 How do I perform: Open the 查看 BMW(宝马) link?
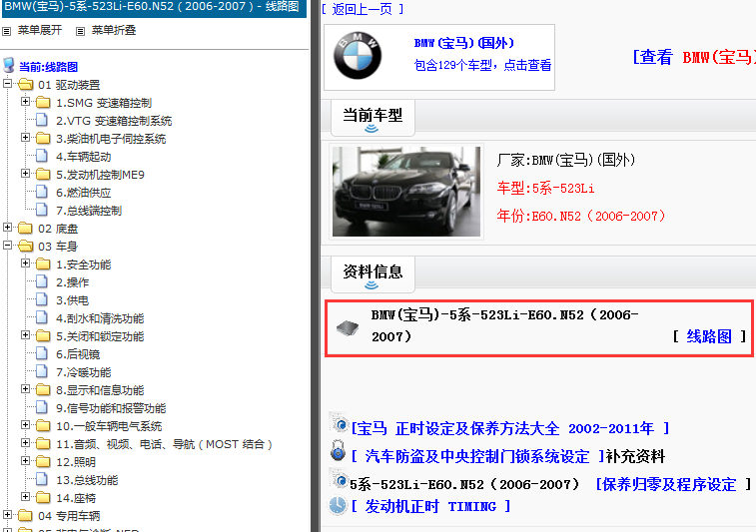pos(694,57)
